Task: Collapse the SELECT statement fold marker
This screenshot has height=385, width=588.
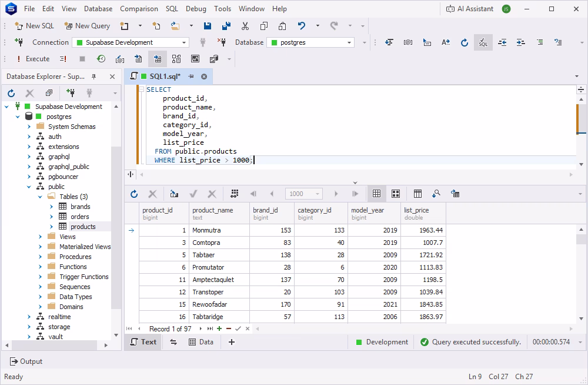Action: (x=142, y=89)
